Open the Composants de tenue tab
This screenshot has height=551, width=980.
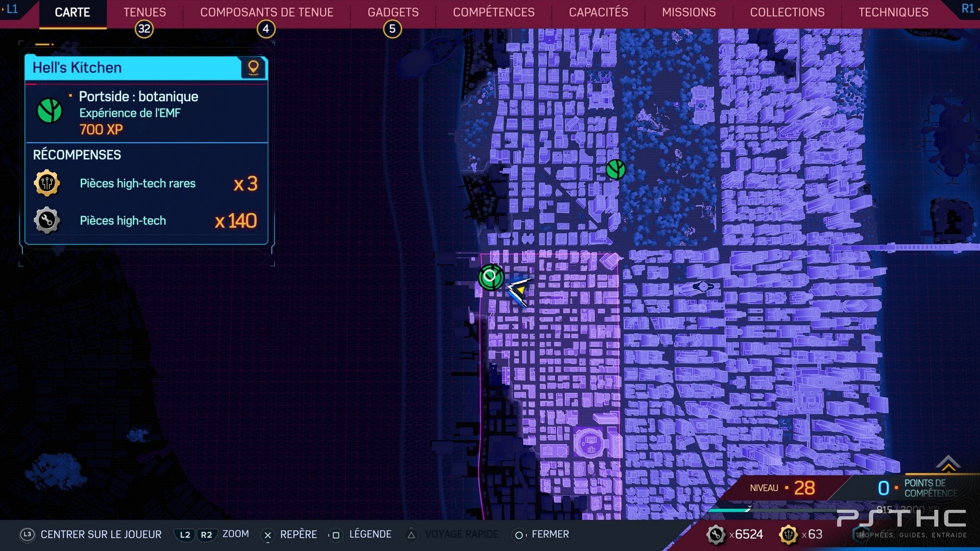(x=266, y=12)
